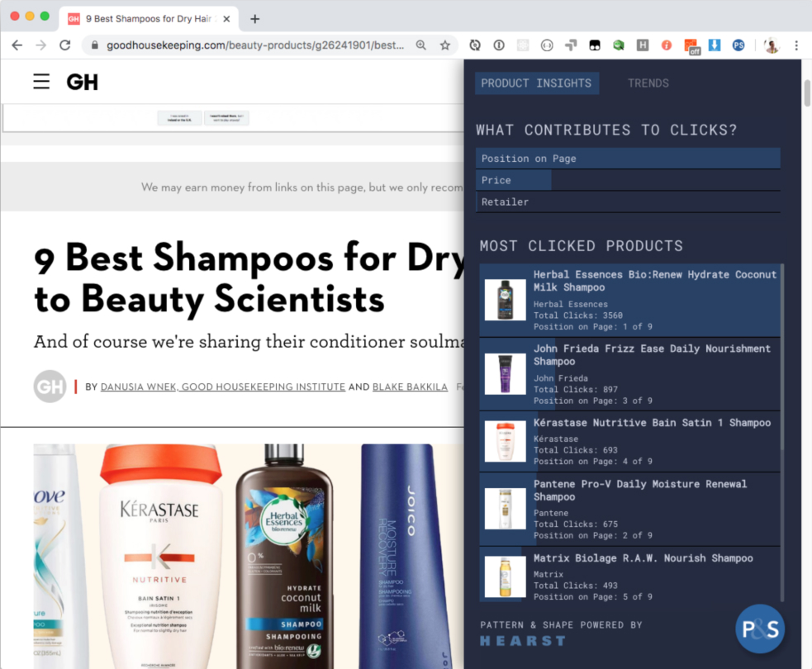812x669 pixels.
Task: Open the Chrome three-dot menu
Action: [x=796, y=45]
